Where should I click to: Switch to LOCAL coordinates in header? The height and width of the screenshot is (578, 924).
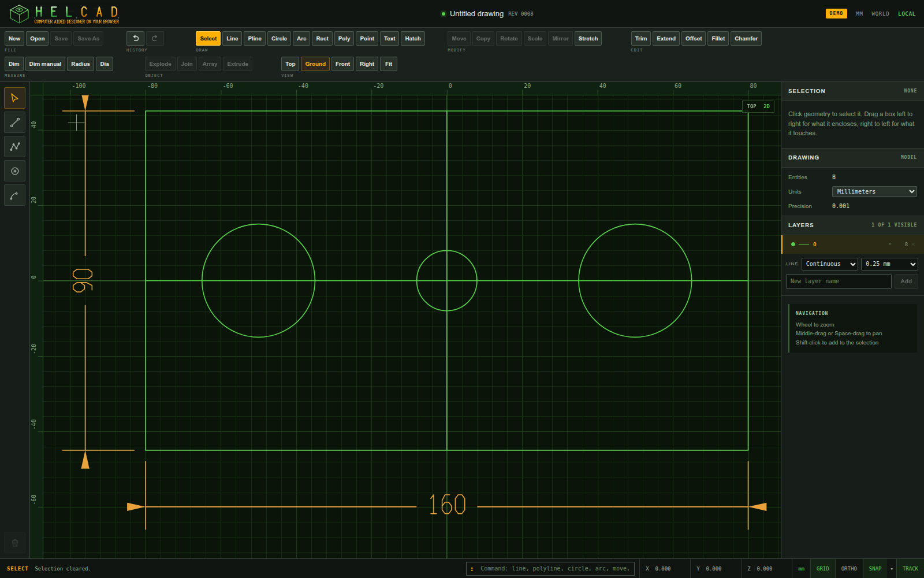point(907,14)
